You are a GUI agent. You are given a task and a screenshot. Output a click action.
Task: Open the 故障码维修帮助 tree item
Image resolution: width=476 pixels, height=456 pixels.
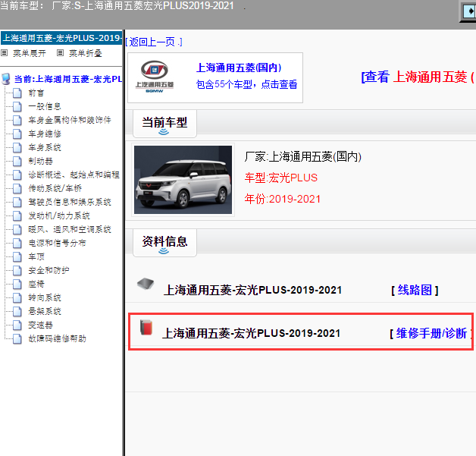[x=57, y=338]
